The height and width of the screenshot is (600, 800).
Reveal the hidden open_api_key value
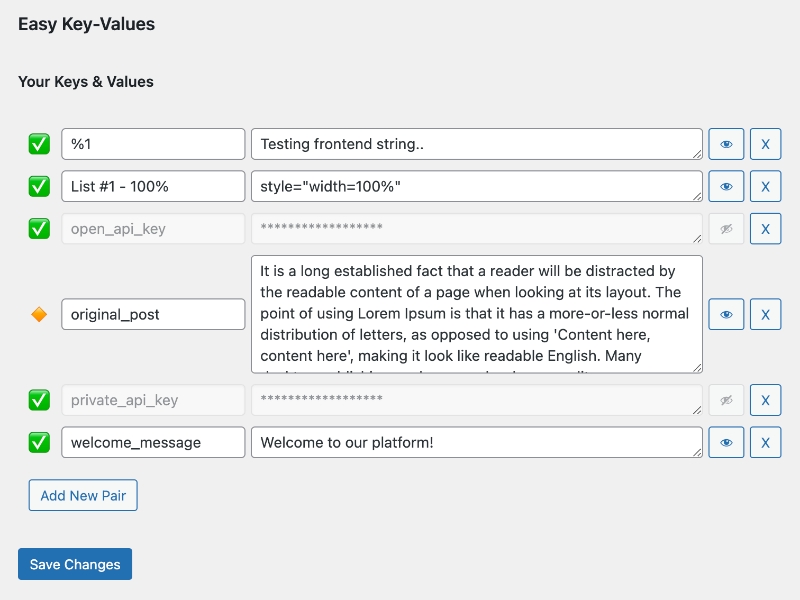(x=726, y=229)
